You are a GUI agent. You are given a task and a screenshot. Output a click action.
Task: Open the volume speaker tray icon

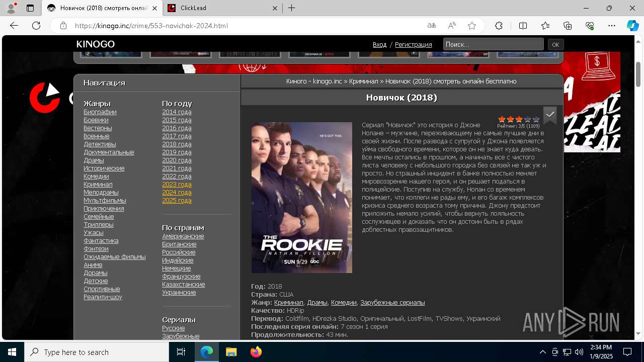tap(579, 352)
